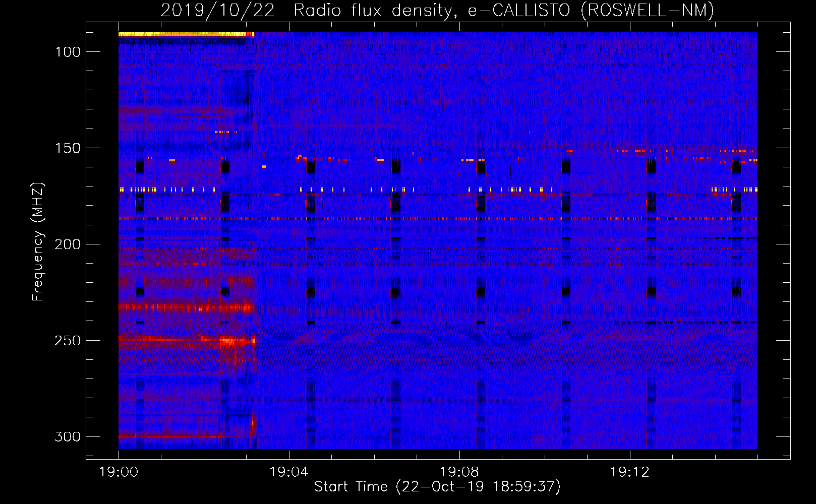Select the 100 MHz frequency tick label
This screenshot has width=816, height=504.
(68, 52)
